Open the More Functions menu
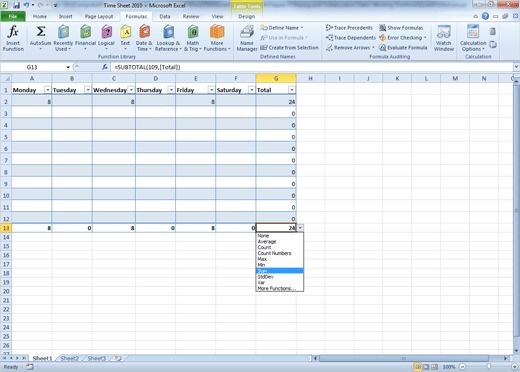This screenshot has width=520, height=372. click(217, 38)
